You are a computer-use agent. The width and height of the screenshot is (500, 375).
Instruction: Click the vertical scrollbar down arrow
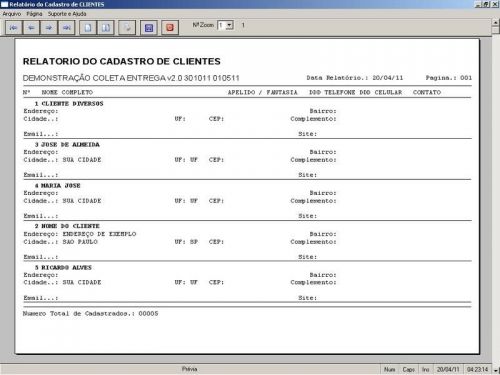tap(496, 370)
